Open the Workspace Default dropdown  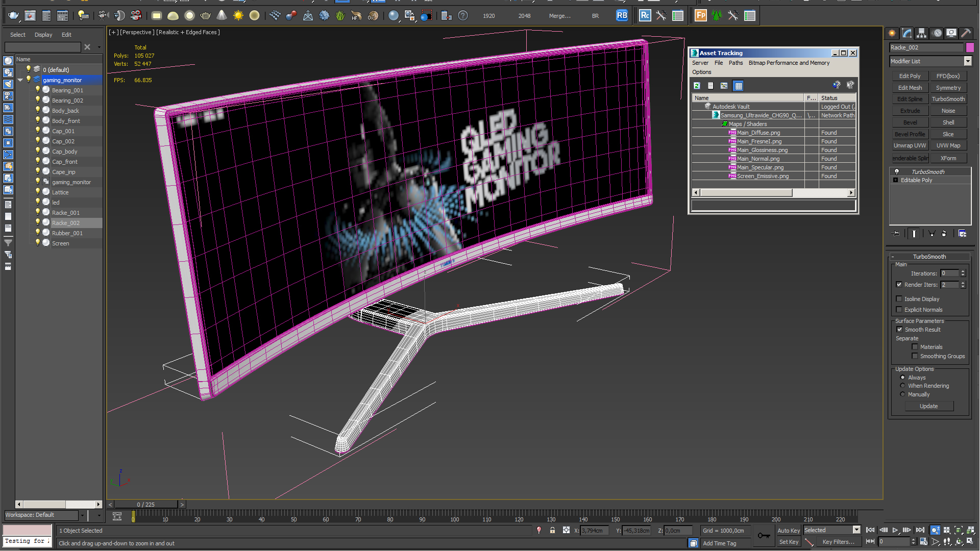(x=82, y=515)
